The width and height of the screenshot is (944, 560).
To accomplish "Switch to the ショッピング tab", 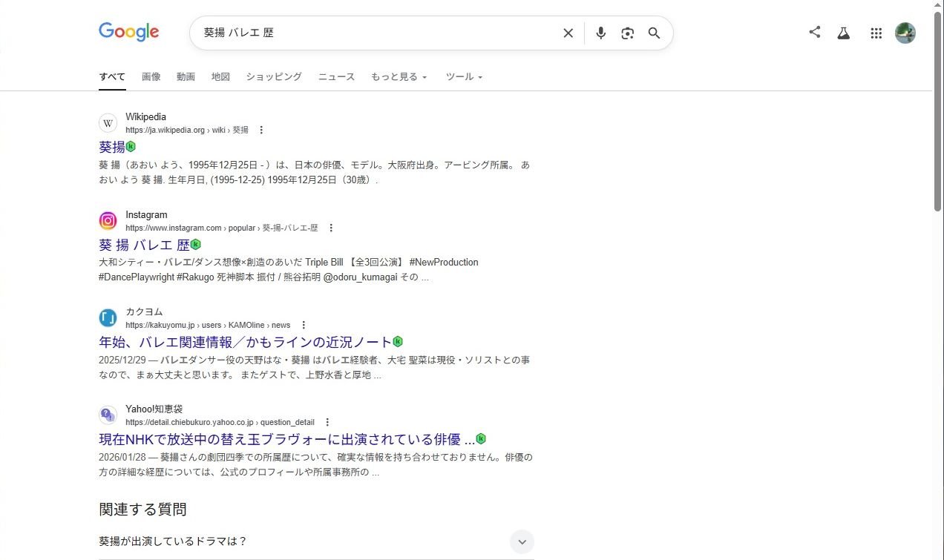I will [x=274, y=76].
